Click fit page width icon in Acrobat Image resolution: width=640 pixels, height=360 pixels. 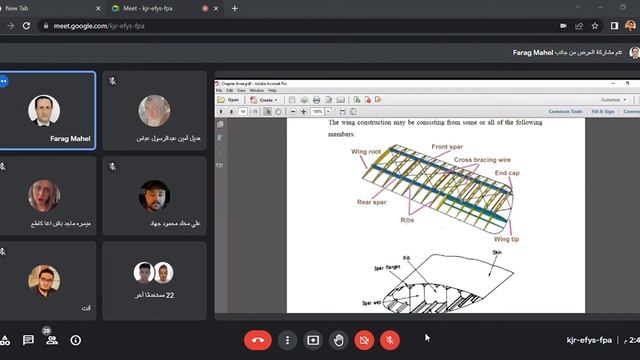click(x=342, y=111)
